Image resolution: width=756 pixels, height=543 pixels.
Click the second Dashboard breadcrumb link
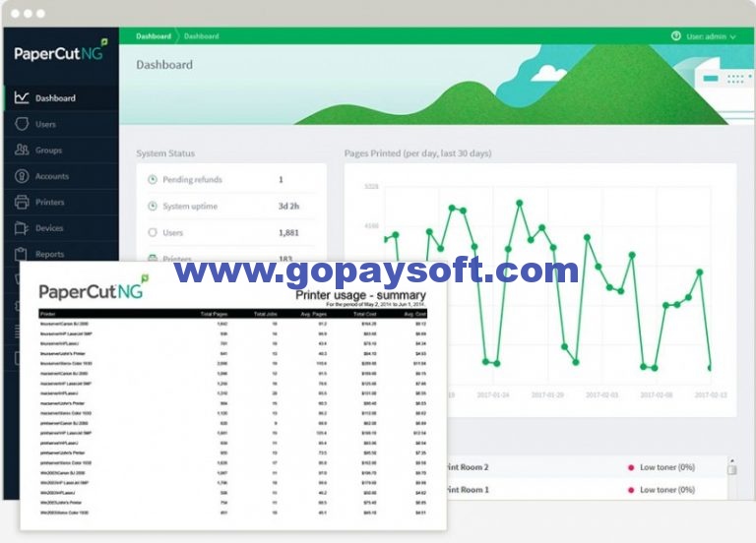tap(202, 36)
